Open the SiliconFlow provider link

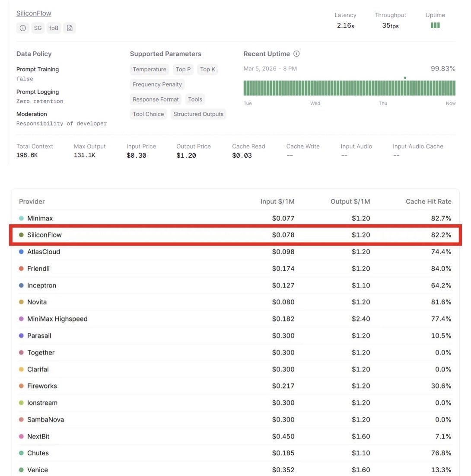tap(34, 13)
